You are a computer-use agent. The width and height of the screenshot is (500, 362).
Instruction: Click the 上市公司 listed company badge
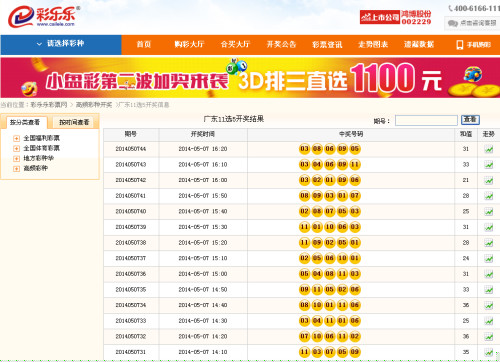pos(380,17)
